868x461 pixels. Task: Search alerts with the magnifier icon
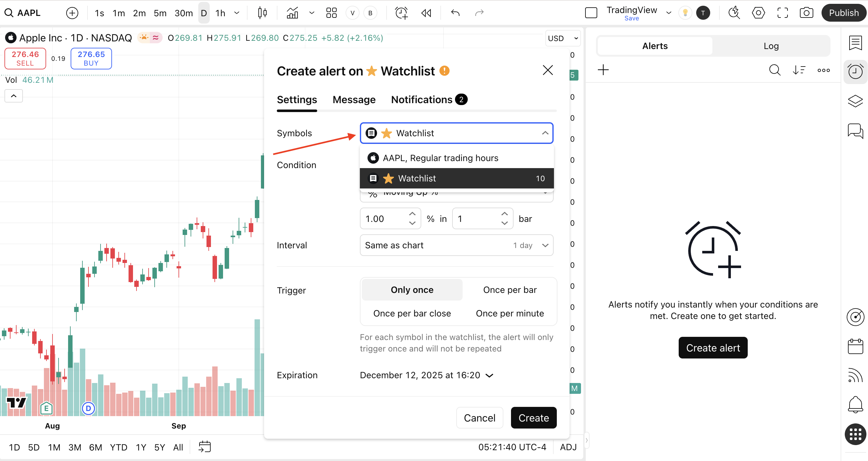pyautogui.click(x=774, y=70)
